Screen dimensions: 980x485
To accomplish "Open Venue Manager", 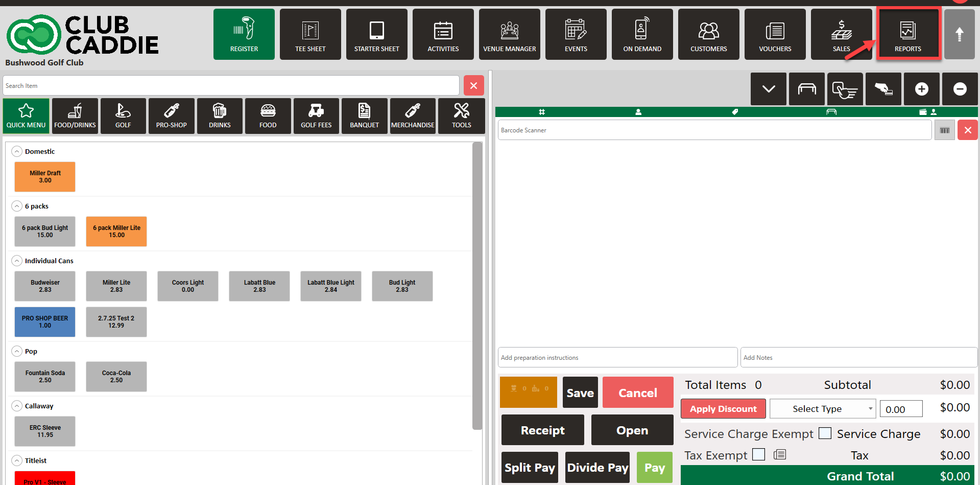I will point(510,34).
